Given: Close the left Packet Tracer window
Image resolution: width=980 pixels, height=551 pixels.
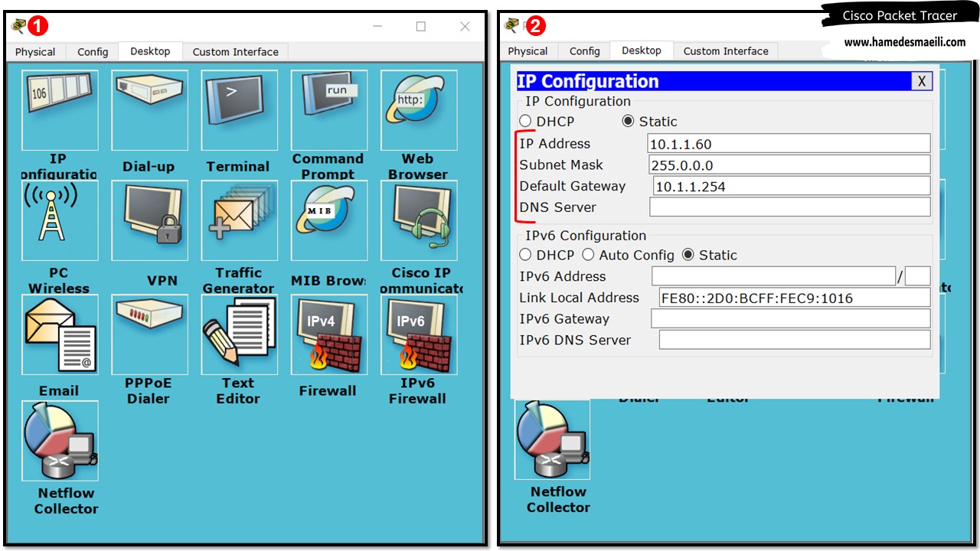Looking at the screenshot, I should [465, 26].
